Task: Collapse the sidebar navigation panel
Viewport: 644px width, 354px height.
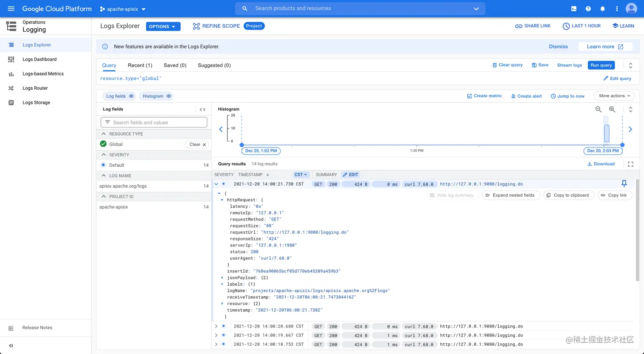Action: click(x=11, y=345)
